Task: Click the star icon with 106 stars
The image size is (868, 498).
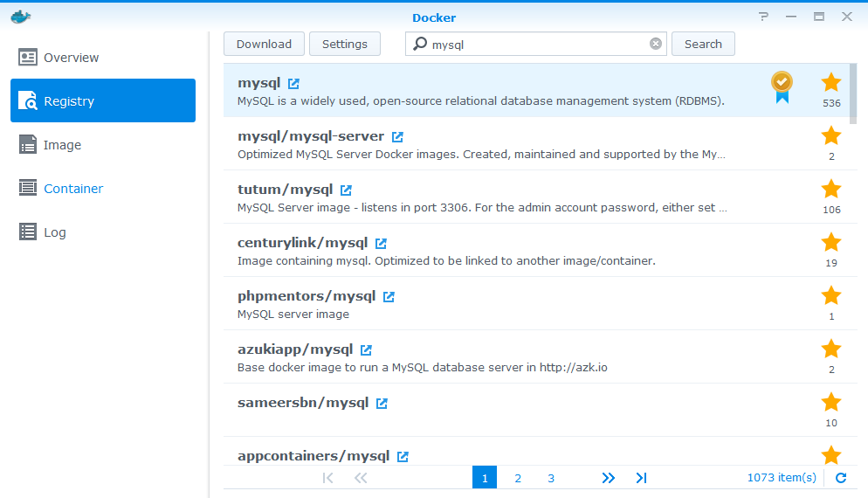Action: pyautogui.click(x=831, y=189)
